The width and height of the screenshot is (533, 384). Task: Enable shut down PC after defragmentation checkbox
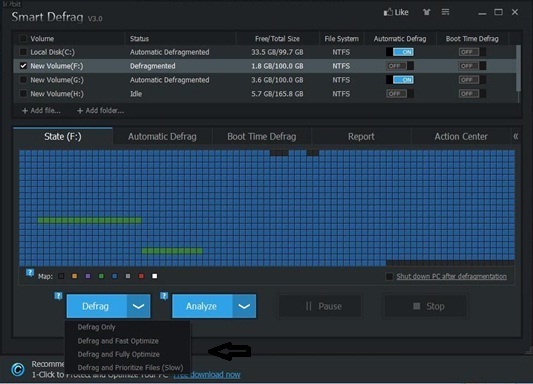click(x=390, y=276)
